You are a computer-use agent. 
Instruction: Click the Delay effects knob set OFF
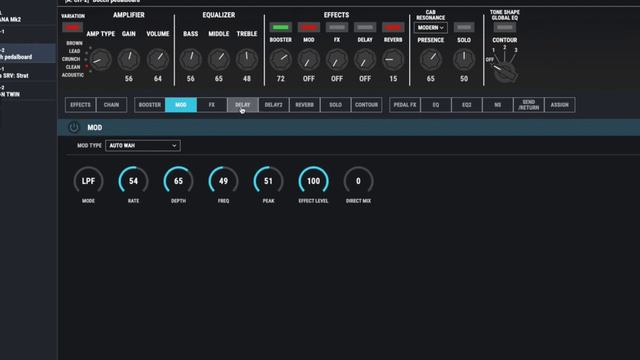(365, 60)
